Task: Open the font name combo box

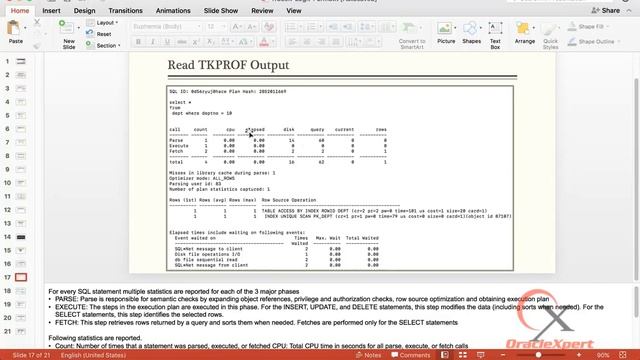Action: (x=167, y=27)
